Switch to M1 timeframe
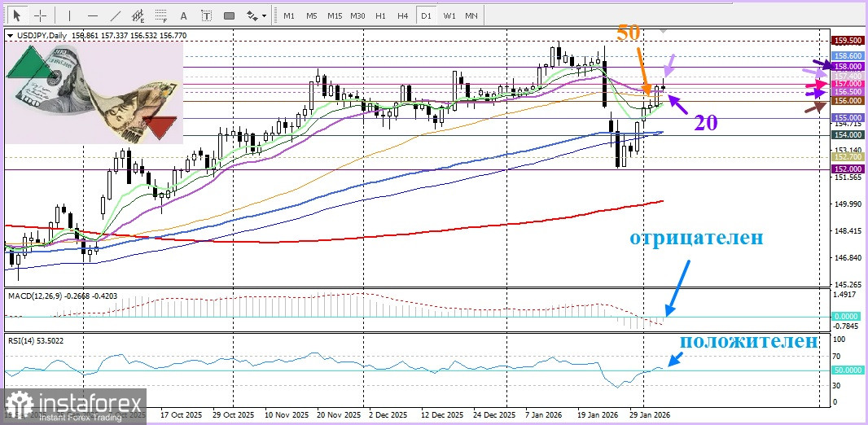This screenshot has height=425, width=868. click(x=289, y=15)
